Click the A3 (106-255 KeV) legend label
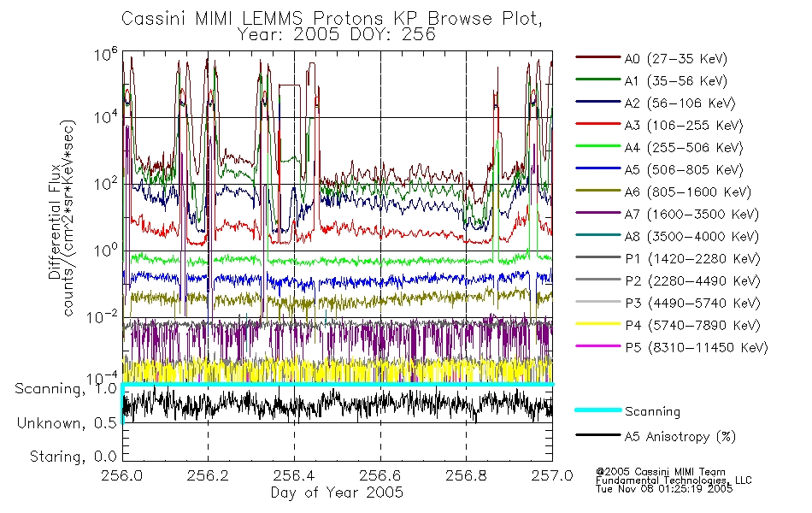The width and height of the screenshot is (812, 513). pos(684,126)
